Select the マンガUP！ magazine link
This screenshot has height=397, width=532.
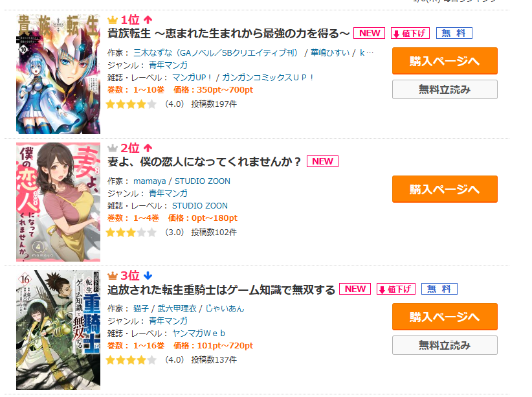coord(192,78)
